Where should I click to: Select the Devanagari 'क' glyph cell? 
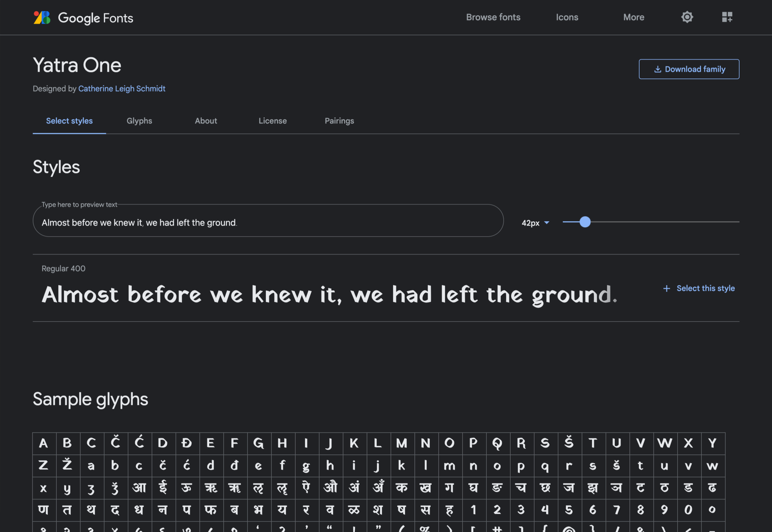click(x=402, y=488)
